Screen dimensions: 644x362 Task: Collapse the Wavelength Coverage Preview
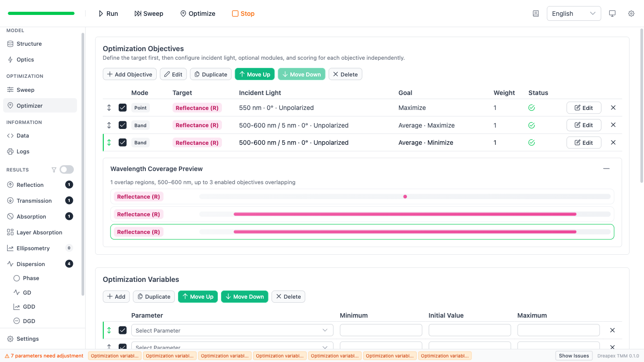pos(606,168)
